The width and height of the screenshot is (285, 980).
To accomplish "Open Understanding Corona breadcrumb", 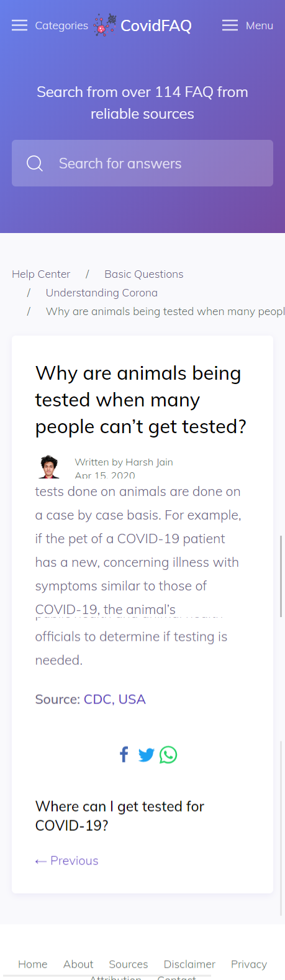I will 102,293.
